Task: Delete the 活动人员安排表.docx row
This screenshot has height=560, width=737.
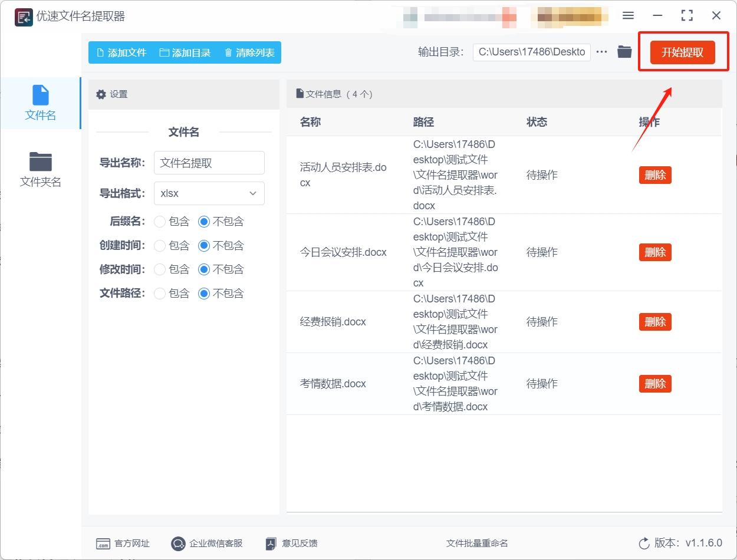Action: tap(655, 175)
